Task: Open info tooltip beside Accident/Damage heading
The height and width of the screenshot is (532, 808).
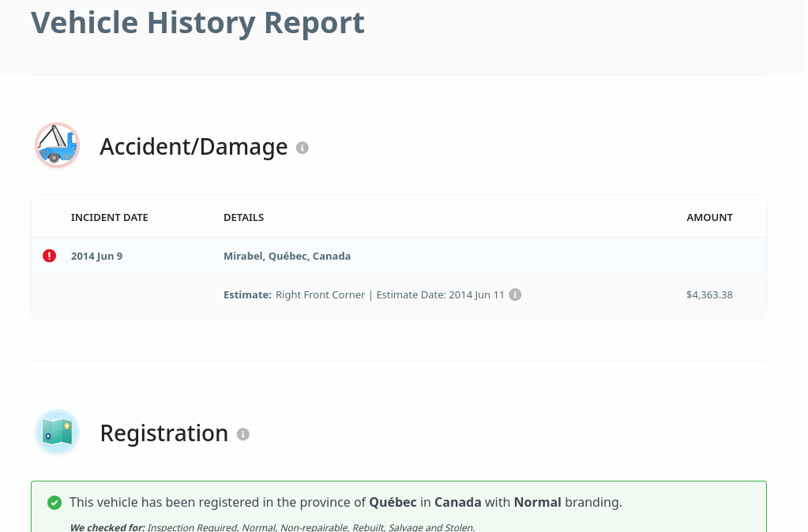Action: click(302, 148)
